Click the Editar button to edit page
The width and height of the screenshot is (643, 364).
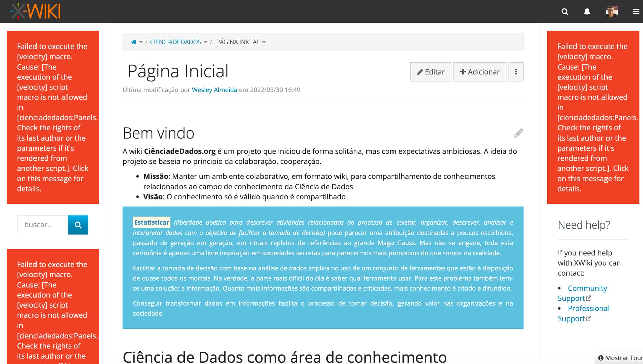coord(431,72)
